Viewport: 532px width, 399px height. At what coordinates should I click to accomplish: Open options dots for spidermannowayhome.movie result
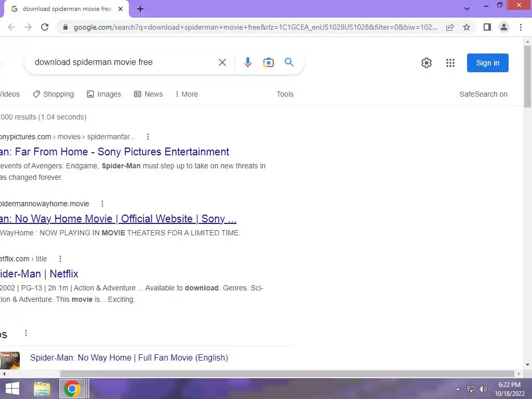click(x=102, y=204)
